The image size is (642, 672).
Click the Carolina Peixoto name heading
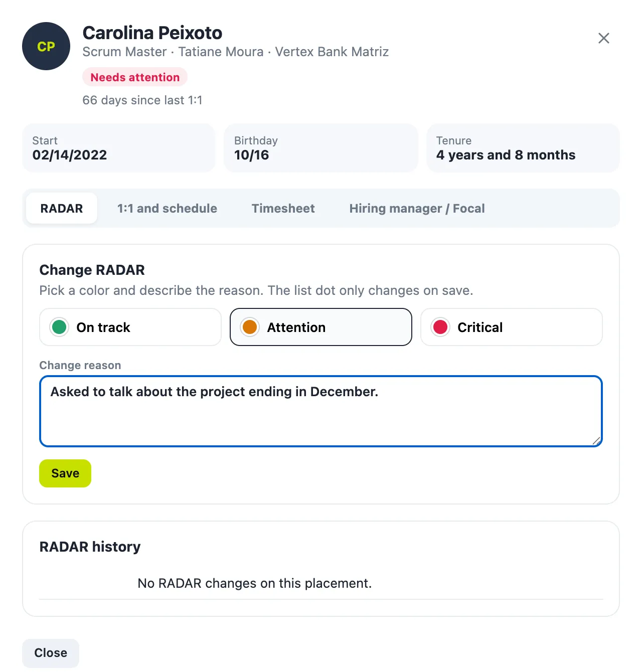[152, 33]
